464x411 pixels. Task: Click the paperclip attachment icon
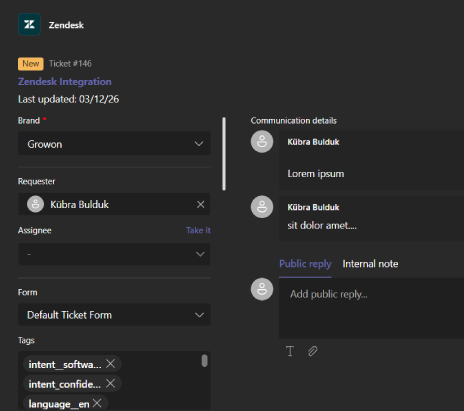click(312, 351)
